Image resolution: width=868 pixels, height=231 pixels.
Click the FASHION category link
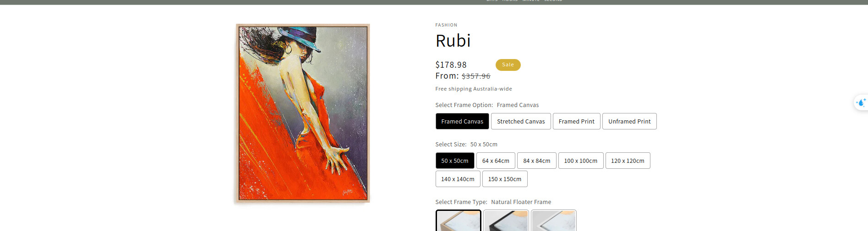click(446, 25)
